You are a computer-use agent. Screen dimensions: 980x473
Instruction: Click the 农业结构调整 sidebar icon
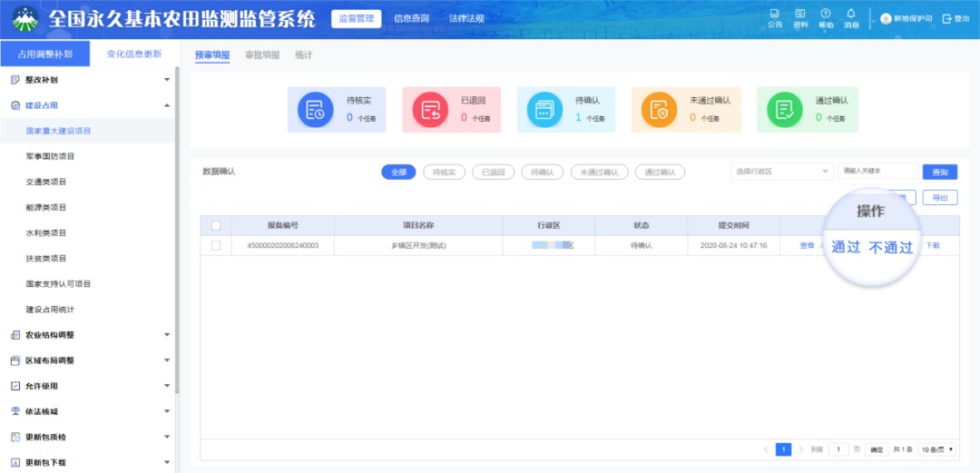[x=16, y=335]
